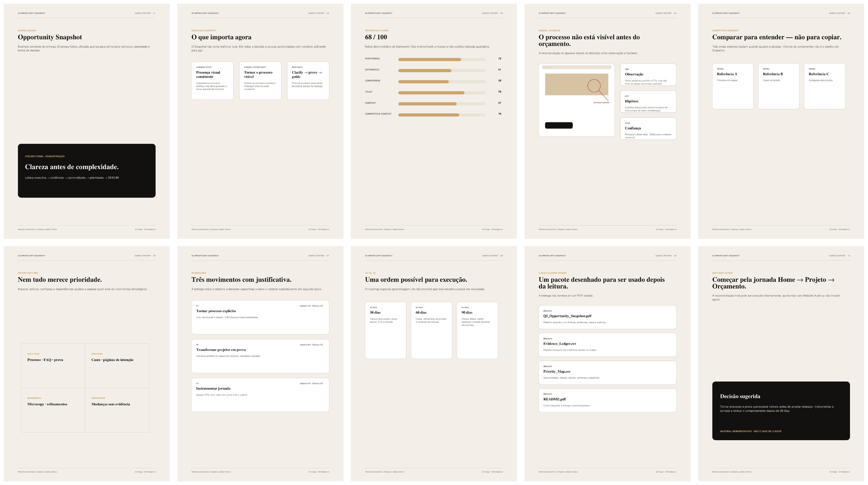Click the "Decisão sugerida" dark panel
The image size is (868, 485).
(x=781, y=411)
